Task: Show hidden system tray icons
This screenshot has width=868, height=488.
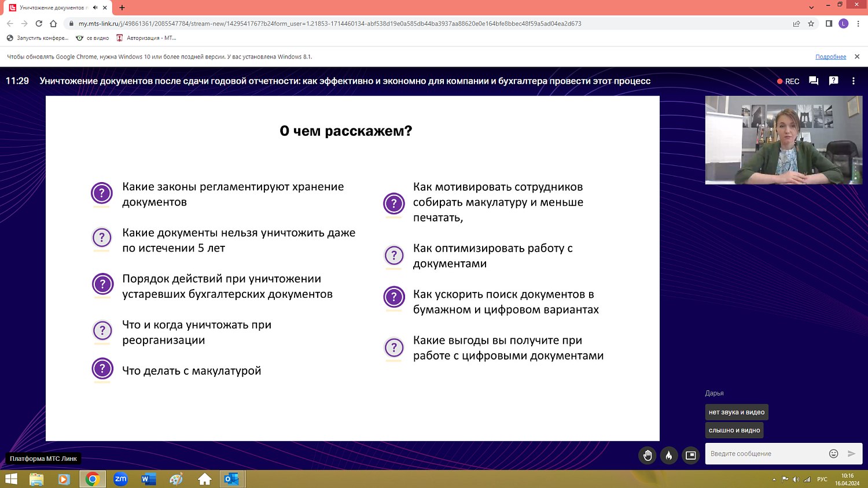Action: [775, 479]
